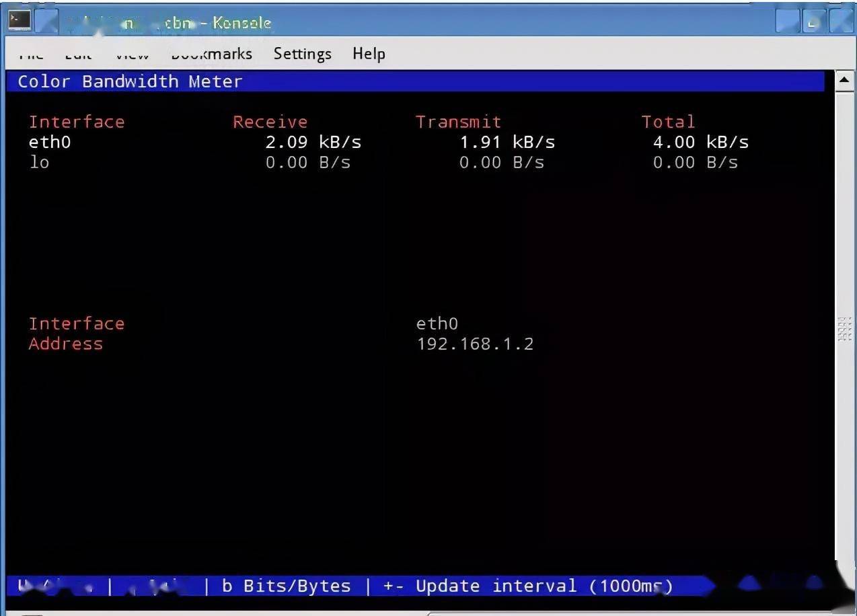
Task: Click the Konsole terminal icon in title bar
Action: [x=19, y=21]
